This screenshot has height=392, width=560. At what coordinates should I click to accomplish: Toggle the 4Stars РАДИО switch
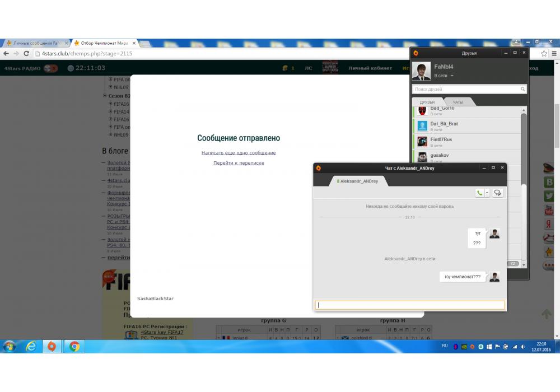(x=51, y=68)
